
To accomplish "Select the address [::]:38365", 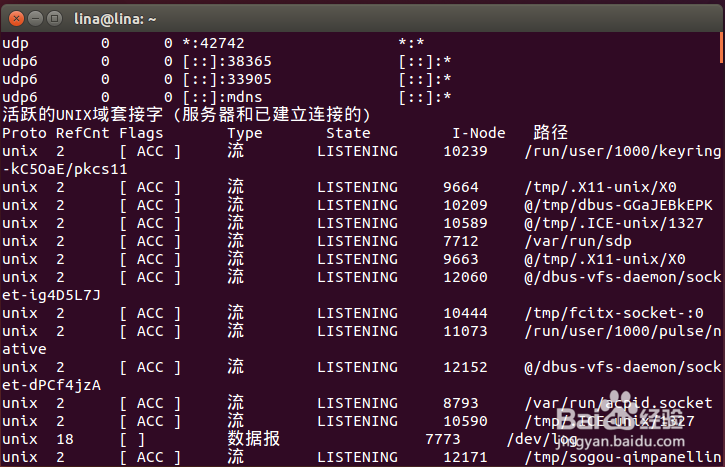I will [x=227, y=61].
